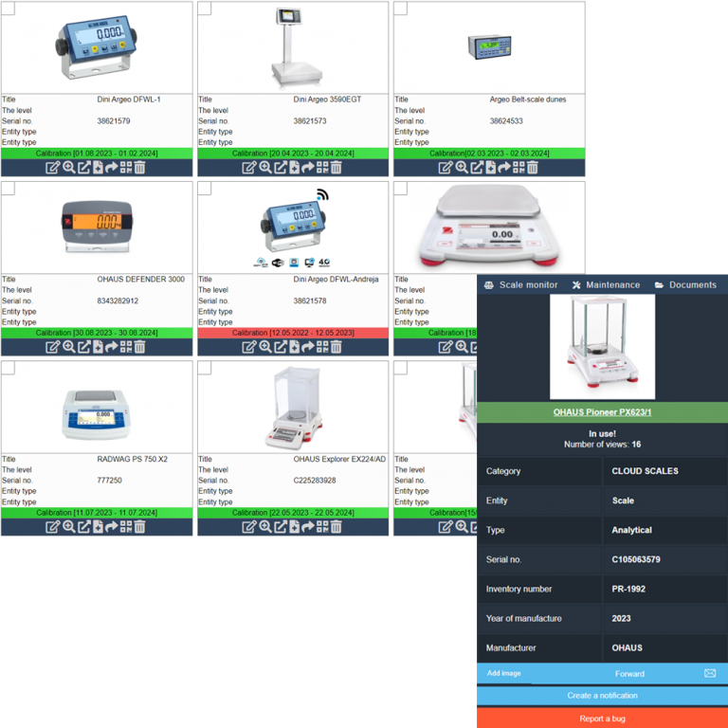Switch to the Maintenance tab
This screenshot has height=728, width=728.
tap(606, 285)
